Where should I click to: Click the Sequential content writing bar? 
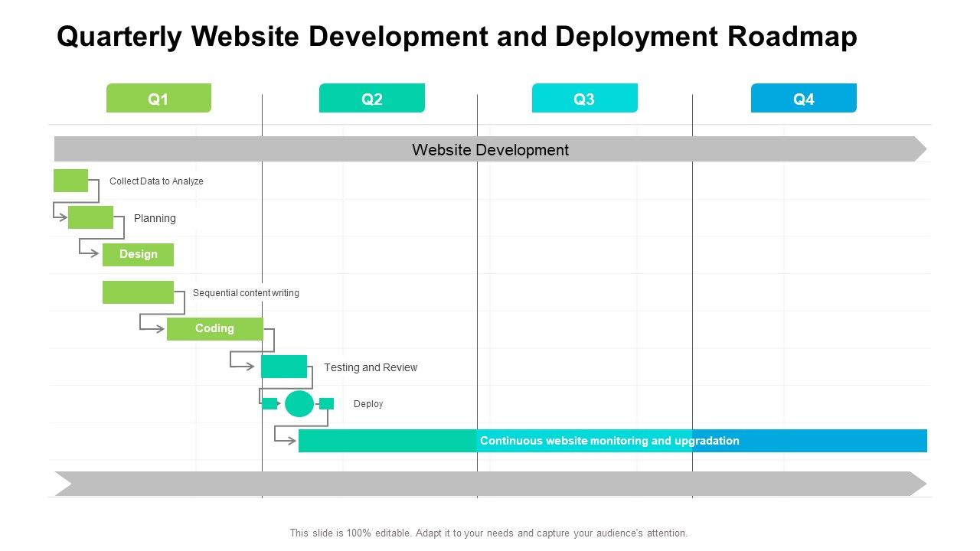pyautogui.click(x=138, y=292)
